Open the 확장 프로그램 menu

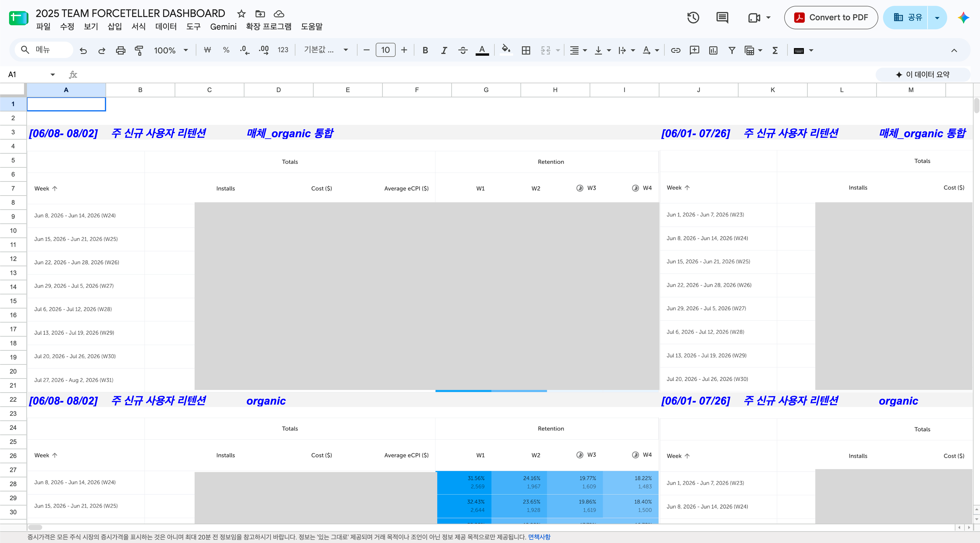(x=269, y=26)
